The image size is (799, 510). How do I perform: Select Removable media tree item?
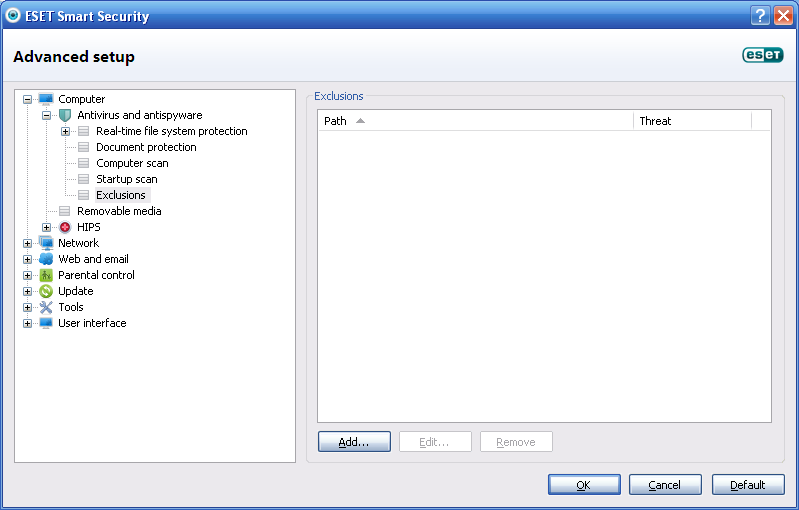[119, 211]
